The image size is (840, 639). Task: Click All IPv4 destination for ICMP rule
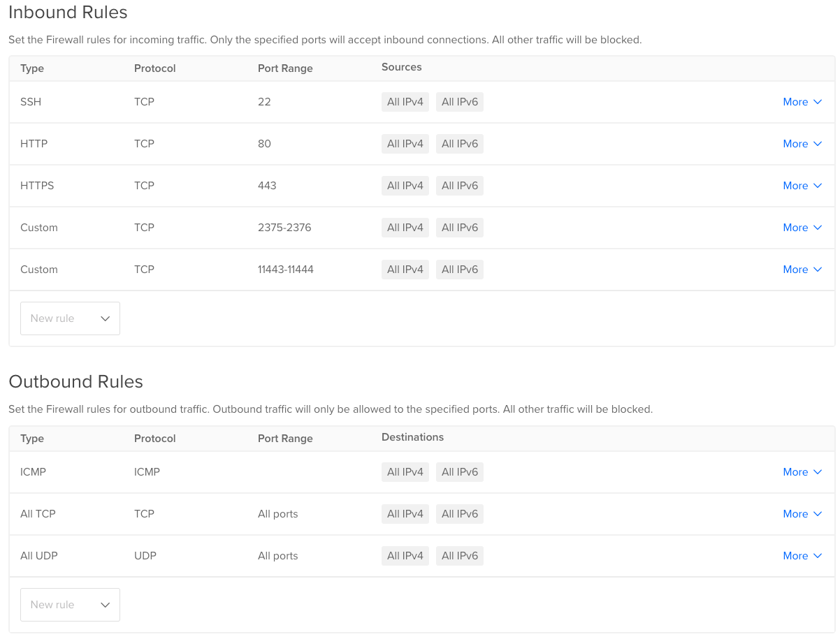405,472
